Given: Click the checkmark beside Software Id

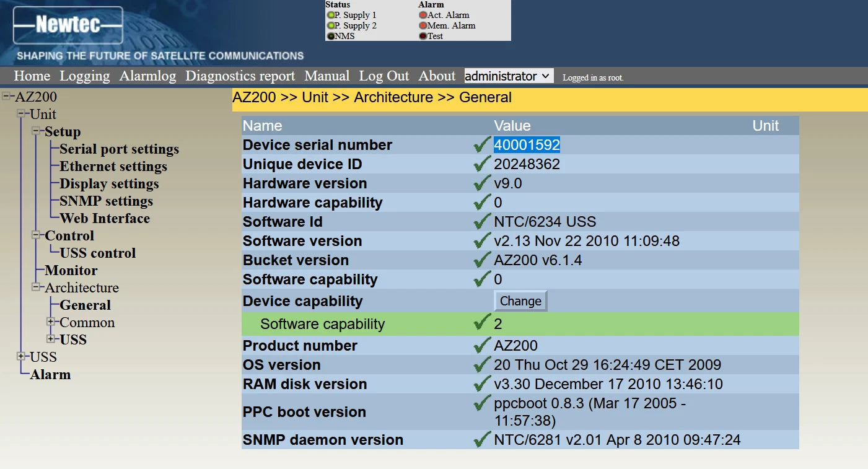Looking at the screenshot, I should click(482, 222).
